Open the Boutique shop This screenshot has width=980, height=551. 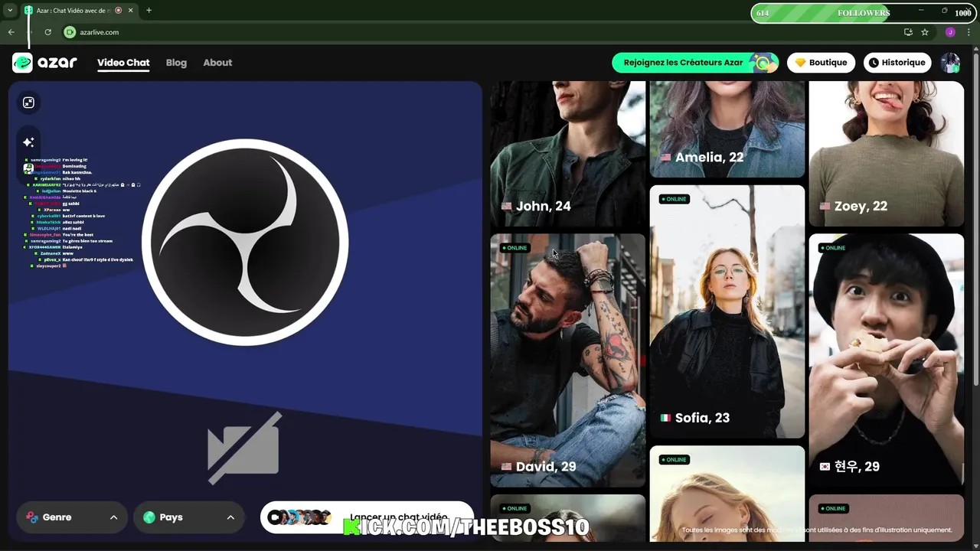tap(821, 63)
